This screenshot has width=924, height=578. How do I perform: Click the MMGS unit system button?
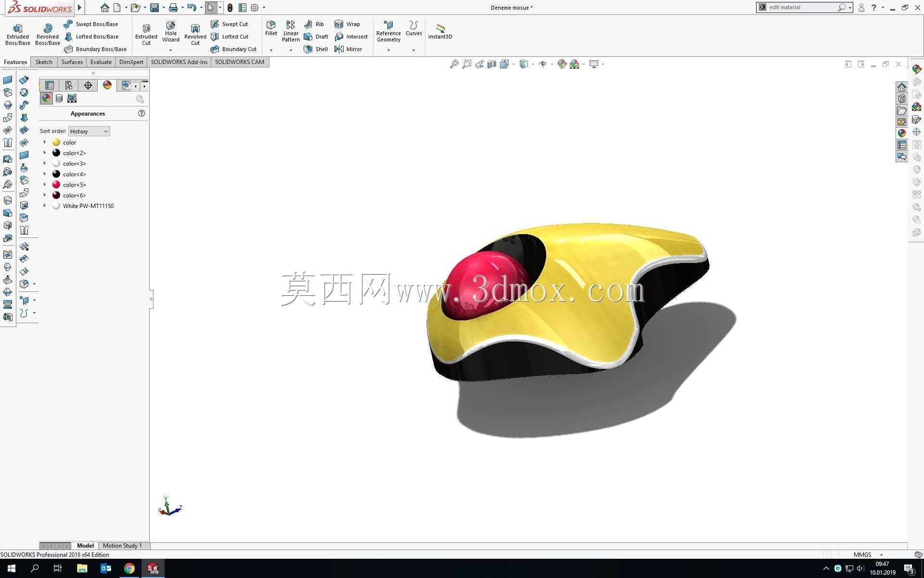862,554
